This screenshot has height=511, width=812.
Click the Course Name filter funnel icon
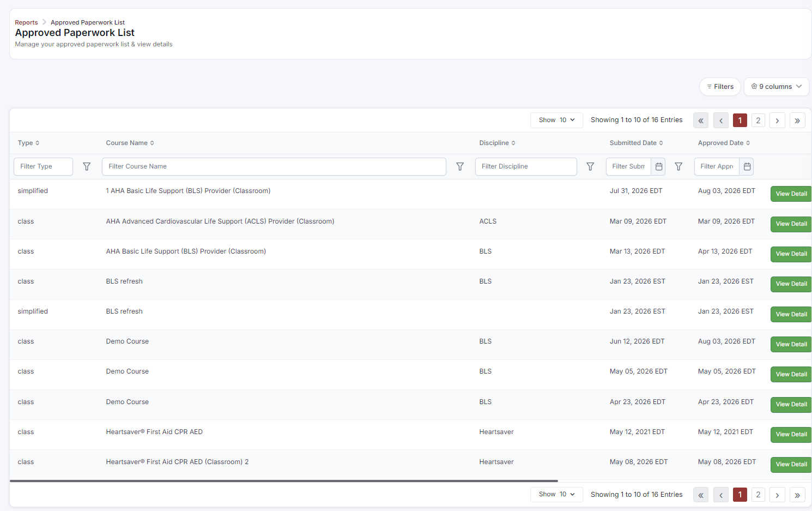pos(460,166)
